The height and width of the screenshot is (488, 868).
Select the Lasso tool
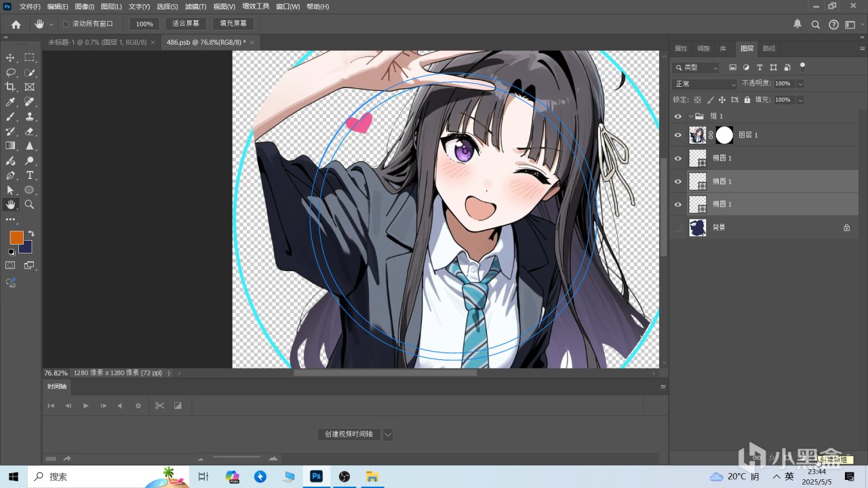(x=10, y=73)
